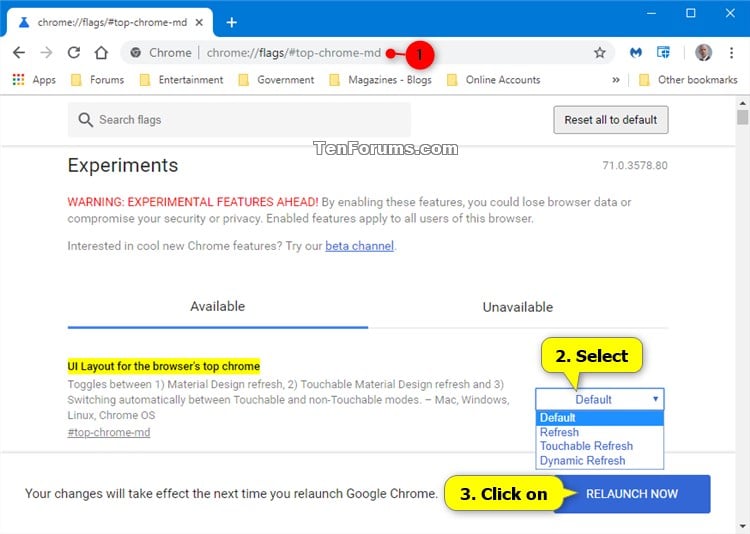This screenshot has width=750, height=534.
Task: Open the Other bookmarks folder
Action: (688, 79)
